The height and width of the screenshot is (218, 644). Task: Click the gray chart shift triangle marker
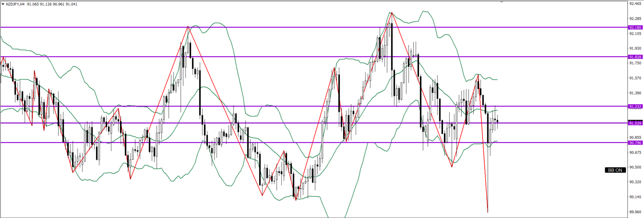pos(502,2)
